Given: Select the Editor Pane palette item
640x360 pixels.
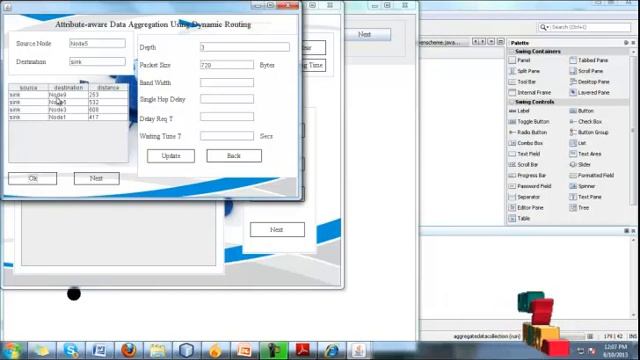Looking at the screenshot, I should [526, 208].
